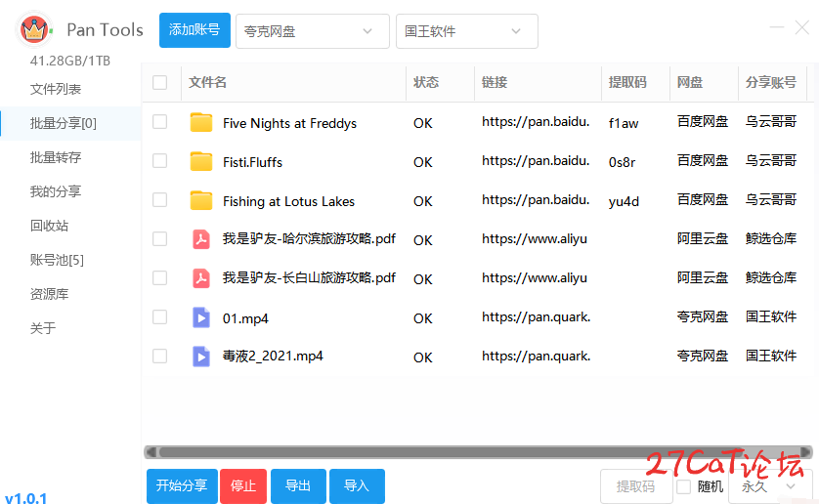Go to 批量转存 sidebar item
Image resolution: width=819 pixels, height=504 pixels.
56,157
